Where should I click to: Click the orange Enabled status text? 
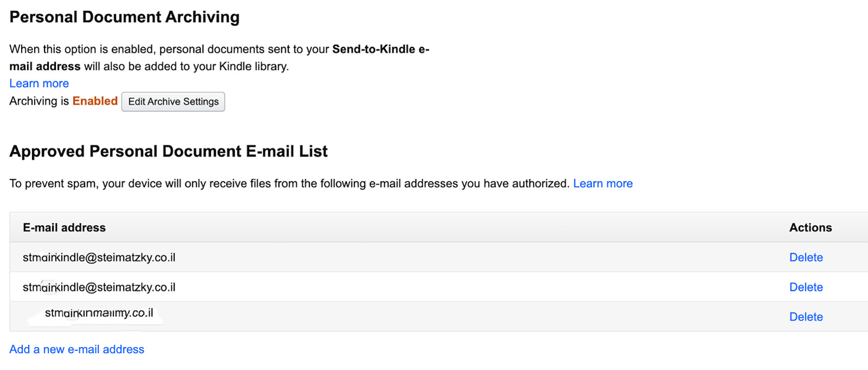click(95, 101)
